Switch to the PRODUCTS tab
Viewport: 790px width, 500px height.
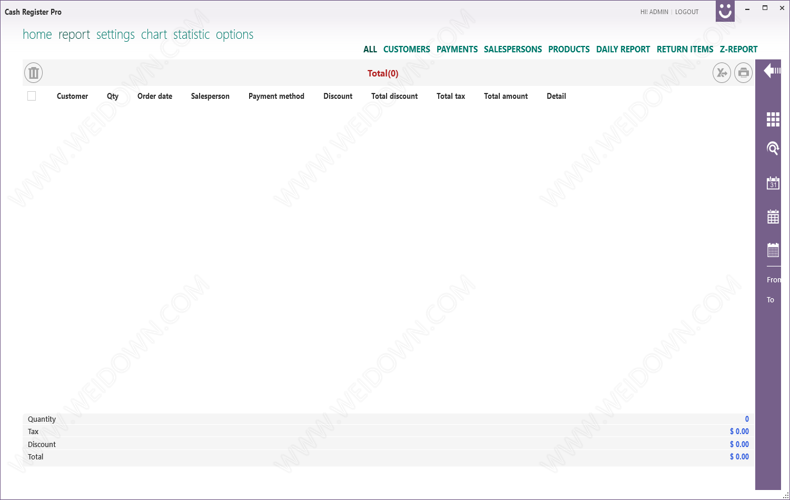569,49
